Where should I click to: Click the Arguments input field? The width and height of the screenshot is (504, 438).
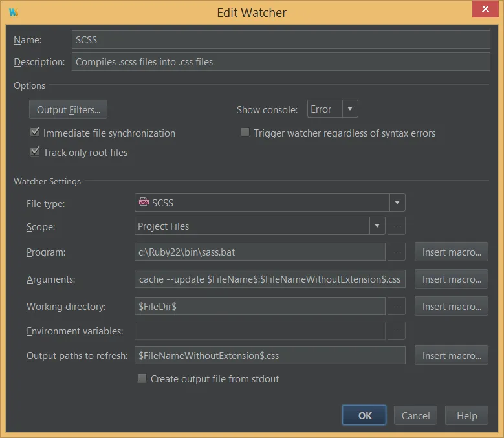tap(270, 279)
